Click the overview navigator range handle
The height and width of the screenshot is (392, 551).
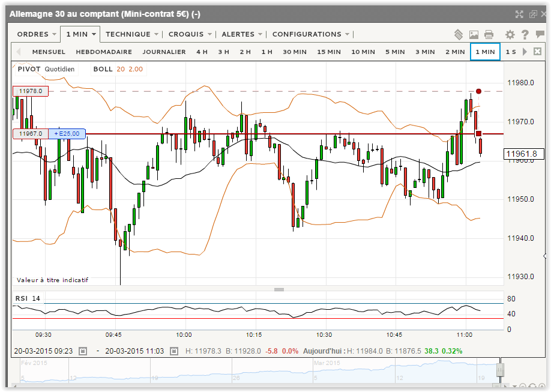pos(501,370)
